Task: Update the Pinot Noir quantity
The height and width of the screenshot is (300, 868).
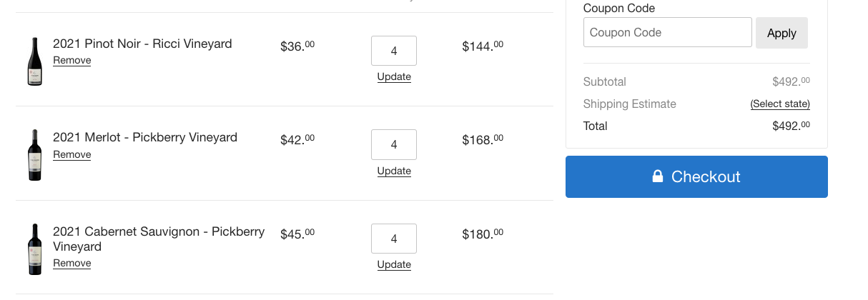Action: click(x=394, y=76)
